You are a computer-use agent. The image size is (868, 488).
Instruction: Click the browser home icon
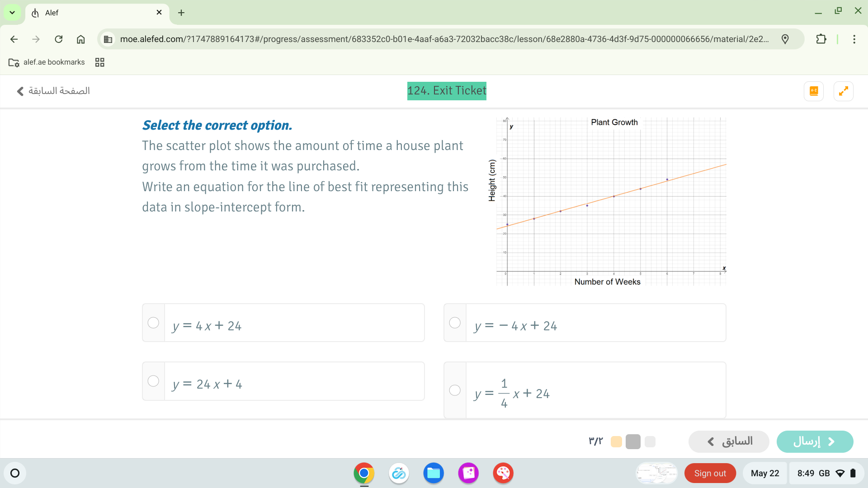click(80, 39)
